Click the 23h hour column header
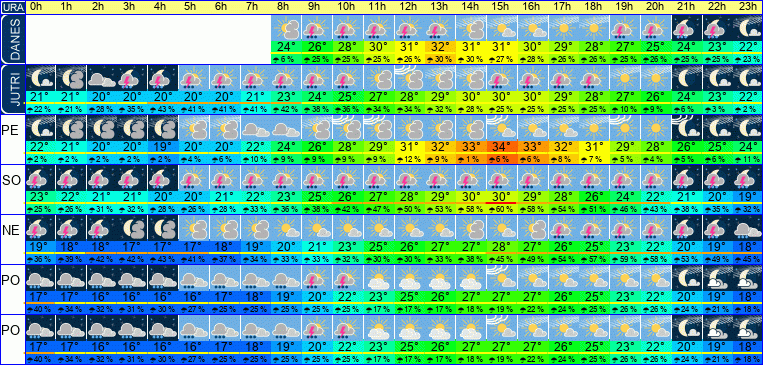This screenshot has width=763, height=365. pos(748,7)
